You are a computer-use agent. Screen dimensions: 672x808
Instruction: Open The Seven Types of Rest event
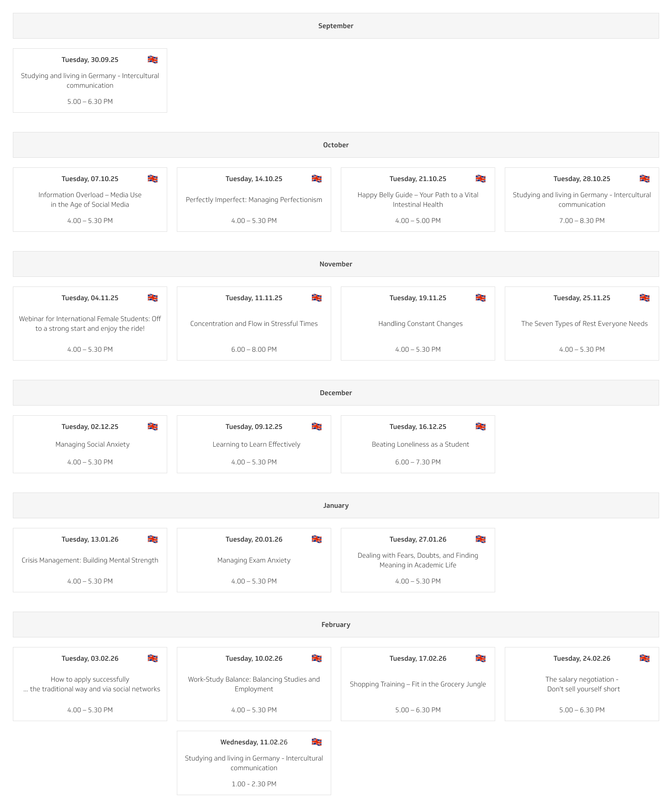(582, 324)
